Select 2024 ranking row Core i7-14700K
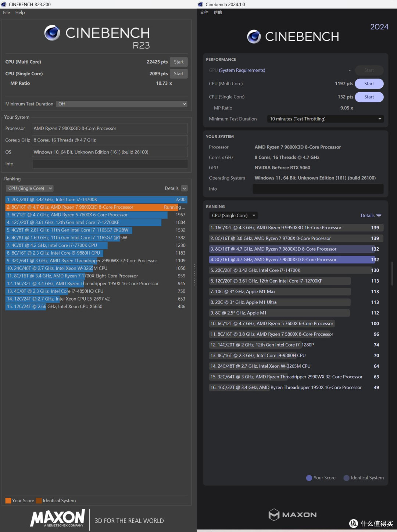Screen dimensions: 397x532 coord(296,270)
